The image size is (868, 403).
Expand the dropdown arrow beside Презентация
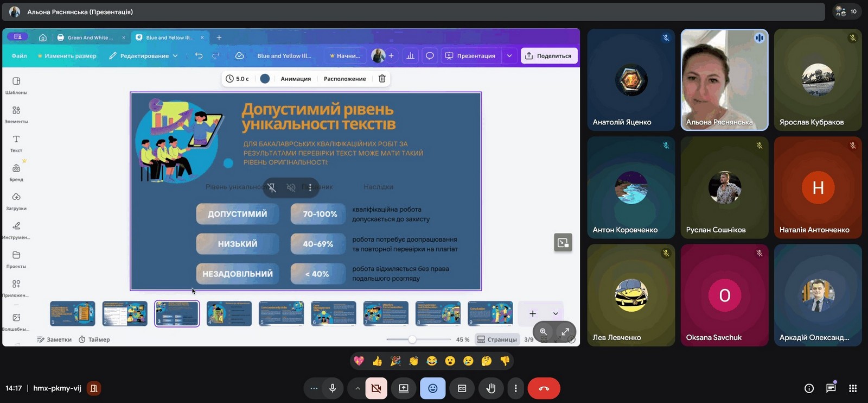509,56
